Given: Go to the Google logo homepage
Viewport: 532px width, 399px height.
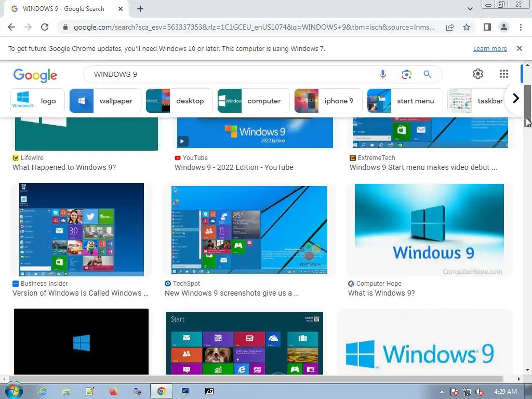Looking at the screenshot, I should tap(35, 75).
